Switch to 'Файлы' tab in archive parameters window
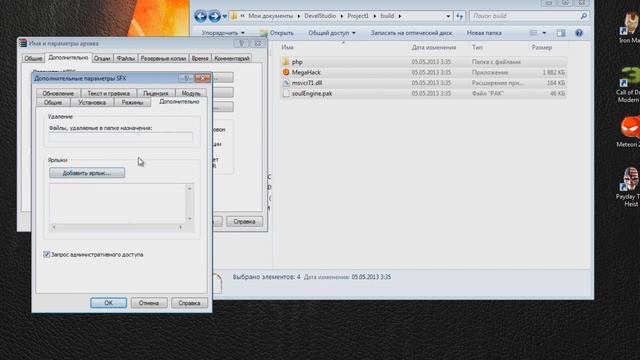Viewport: 640px width, 360px height. pos(125,58)
